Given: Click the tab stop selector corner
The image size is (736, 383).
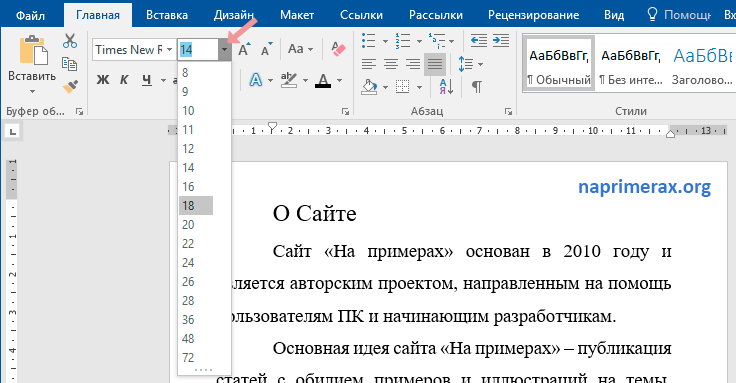Looking at the screenshot, I should tap(13, 131).
